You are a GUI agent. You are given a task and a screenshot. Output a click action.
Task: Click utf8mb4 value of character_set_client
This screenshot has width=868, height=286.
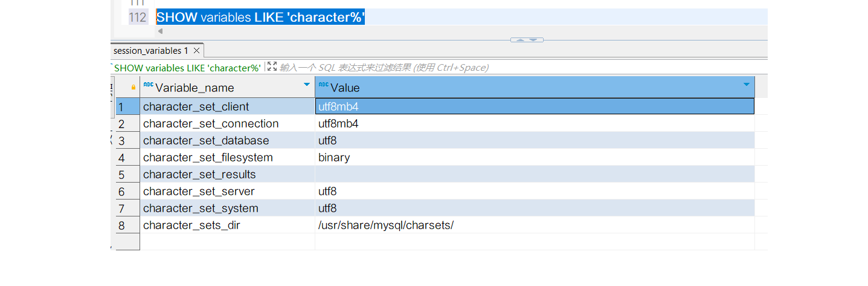(x=535, y=106)
